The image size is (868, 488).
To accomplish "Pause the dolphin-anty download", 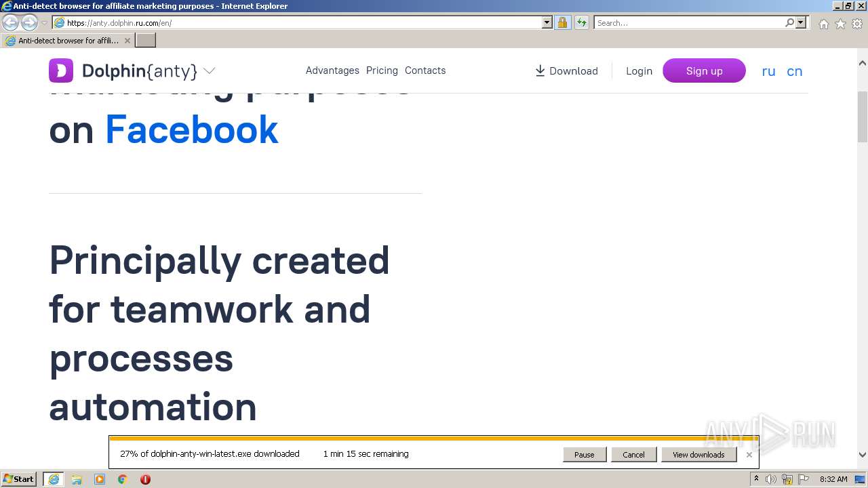I will [x=584, y=455].
